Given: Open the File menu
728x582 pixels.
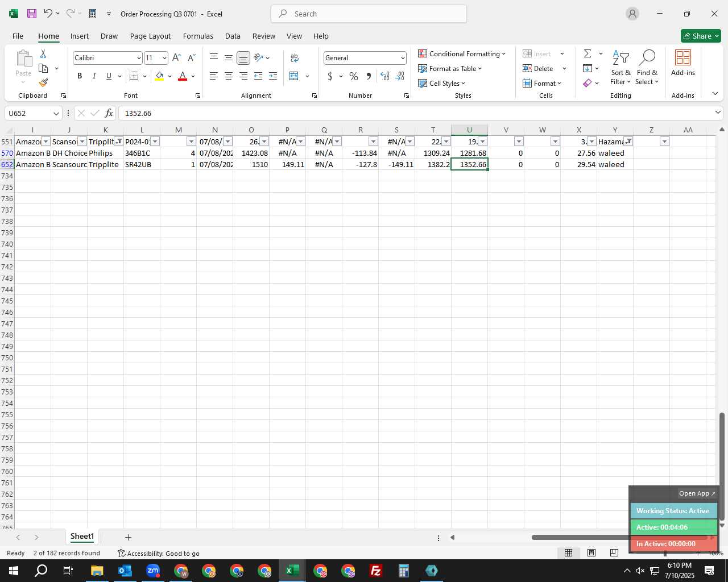Looking at the screenshot, I should (x=18, y=36).
